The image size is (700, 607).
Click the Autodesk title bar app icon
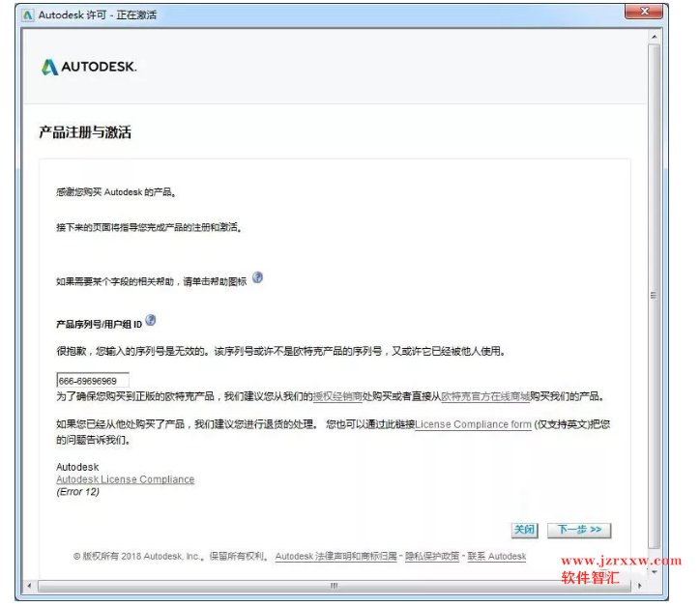pyautogui.click(x=28, y=15)
